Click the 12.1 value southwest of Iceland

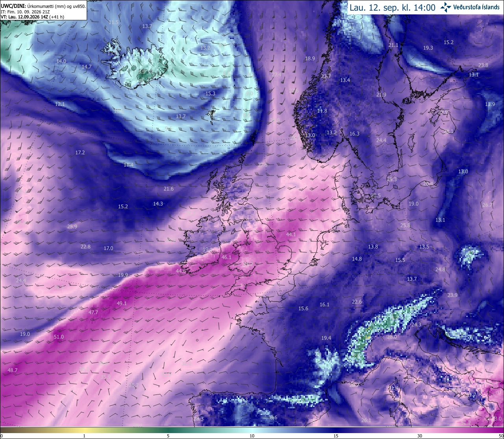point(60,104)
